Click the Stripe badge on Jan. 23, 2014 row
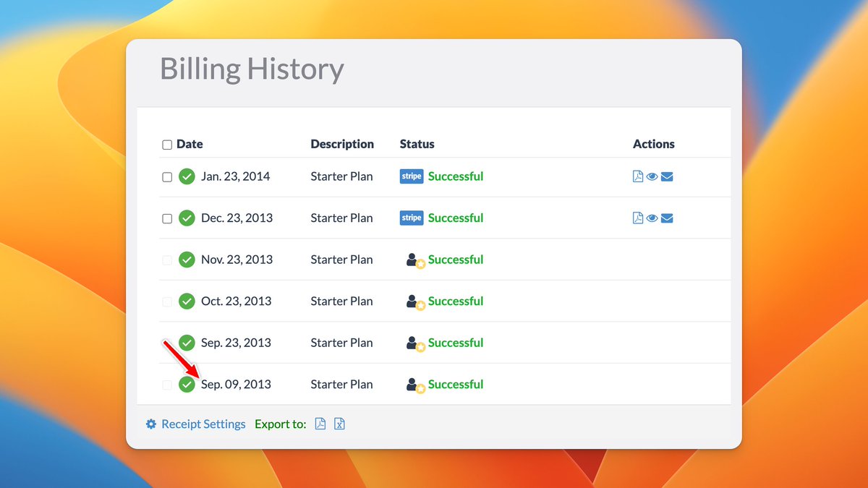 [x=411, y=176]
